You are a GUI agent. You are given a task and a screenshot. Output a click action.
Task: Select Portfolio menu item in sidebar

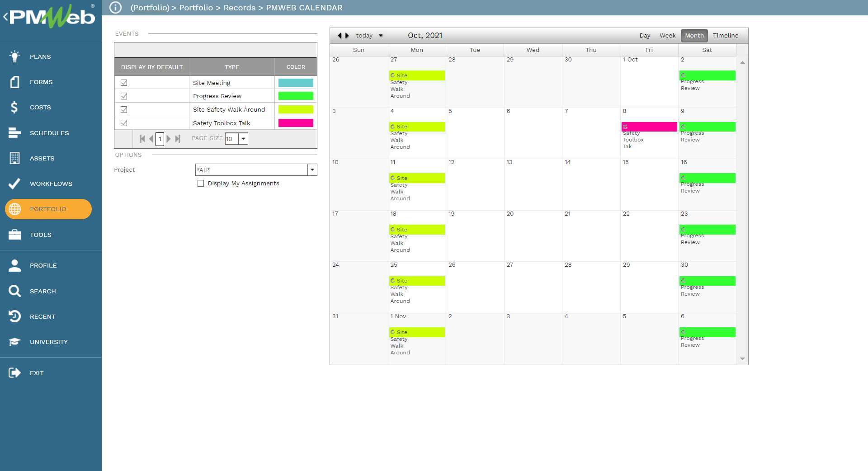[48, 209]
